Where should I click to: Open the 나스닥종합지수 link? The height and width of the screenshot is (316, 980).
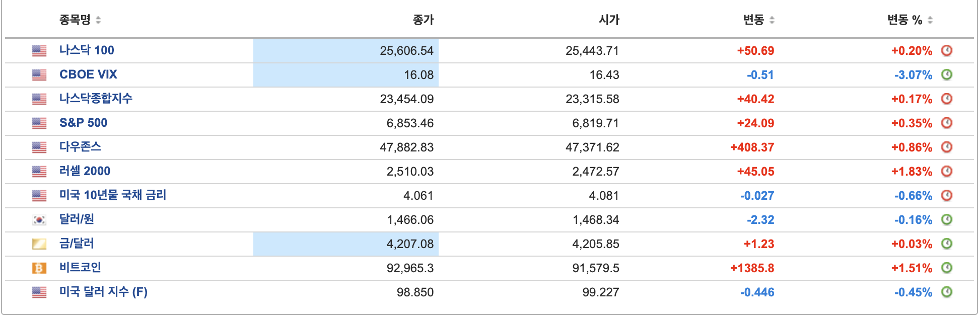(96, 99)
